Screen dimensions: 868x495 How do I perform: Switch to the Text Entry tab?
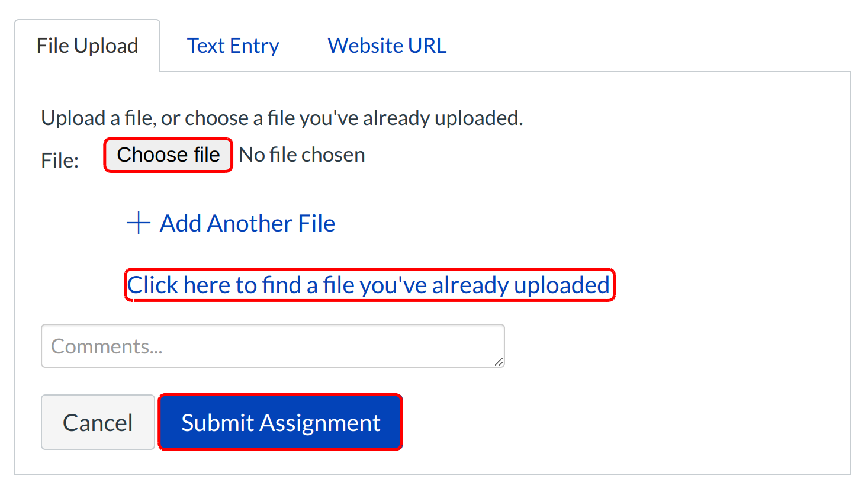coord(233,46)
